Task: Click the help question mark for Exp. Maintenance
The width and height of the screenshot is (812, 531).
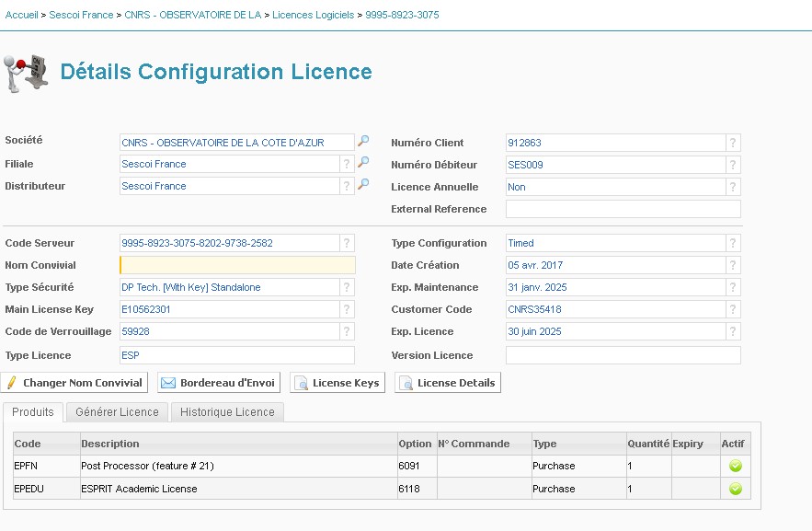Action: click(733, 287)
